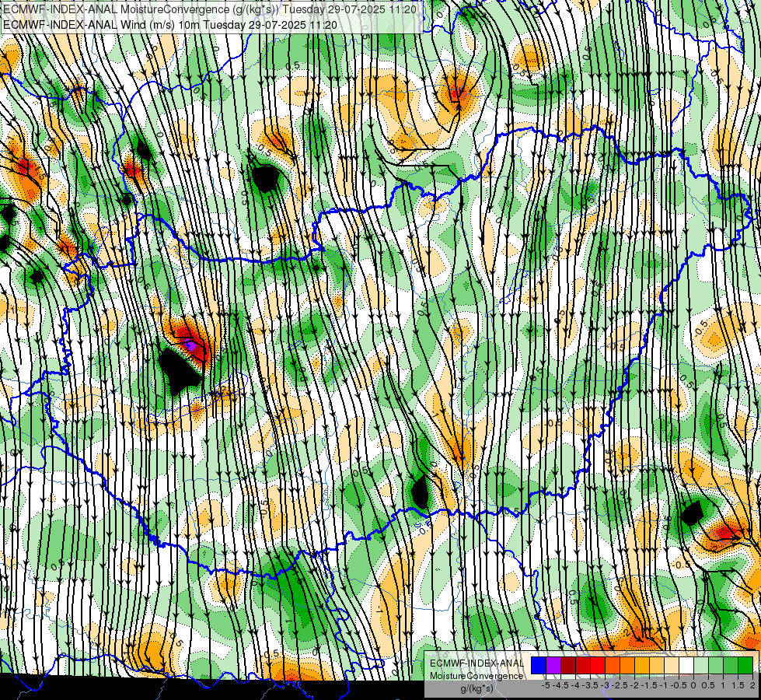Pick legend swatch between -3 and -2.5

click(613, 665)
